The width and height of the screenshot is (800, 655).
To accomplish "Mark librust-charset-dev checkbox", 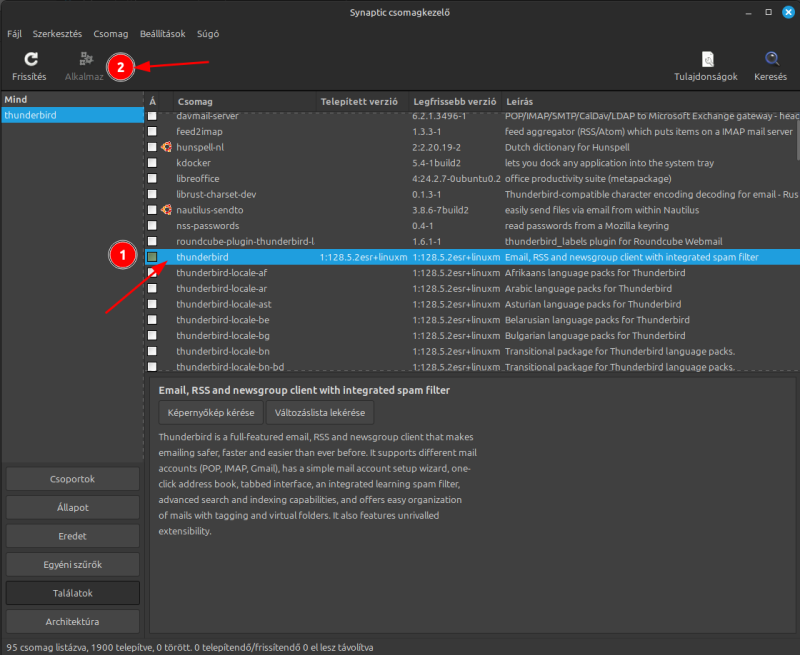I will [x=152, y=194].
